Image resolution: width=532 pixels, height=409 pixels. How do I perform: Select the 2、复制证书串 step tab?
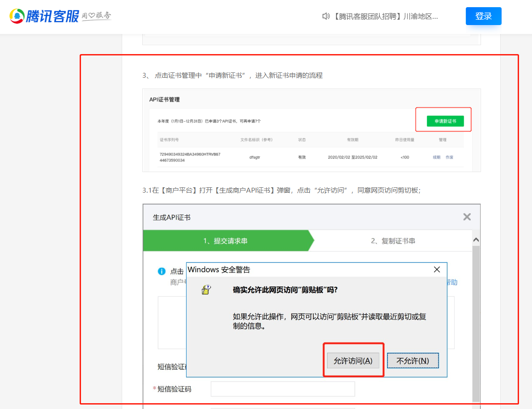coord(393,241)
